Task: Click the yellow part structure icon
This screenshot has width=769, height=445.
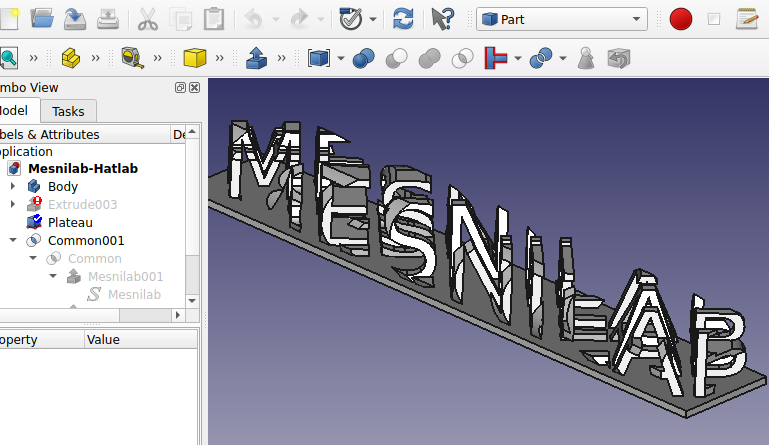Action: 71,58
